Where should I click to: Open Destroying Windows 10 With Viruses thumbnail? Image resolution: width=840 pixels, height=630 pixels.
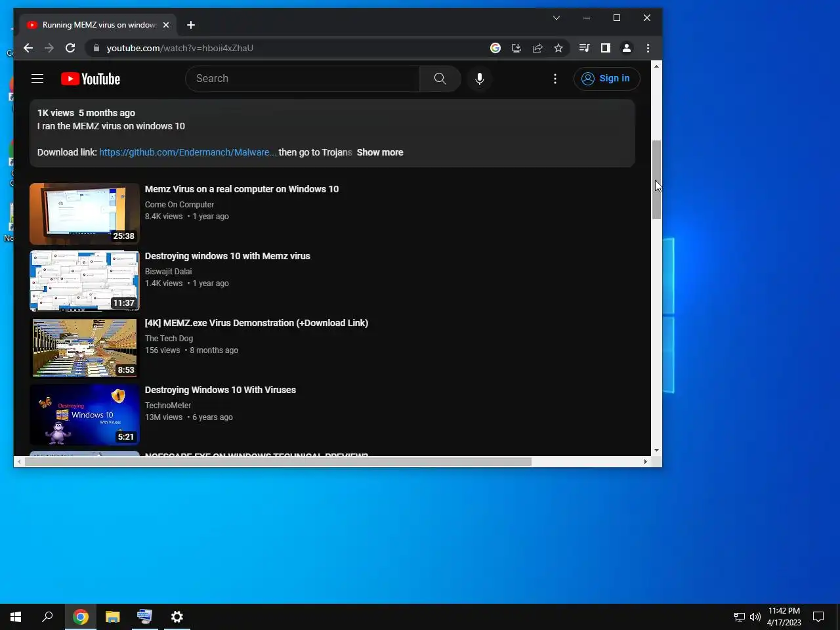85,415
